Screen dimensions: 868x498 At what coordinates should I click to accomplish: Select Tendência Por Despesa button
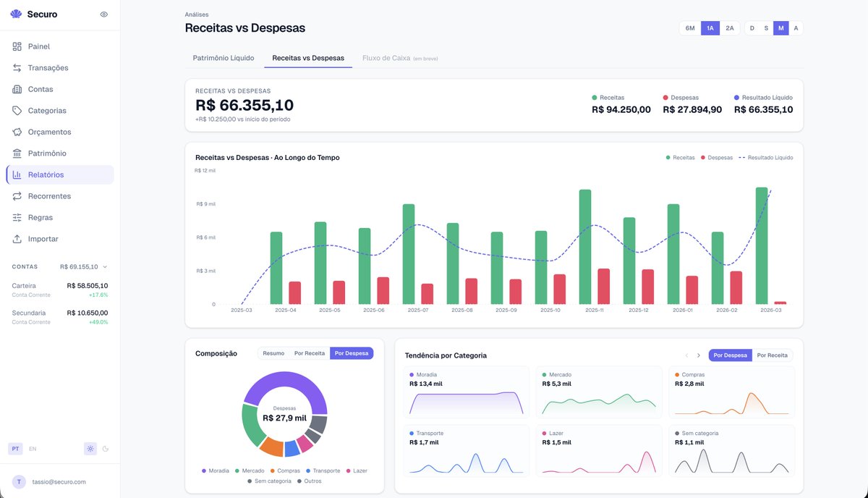[731, 355]
